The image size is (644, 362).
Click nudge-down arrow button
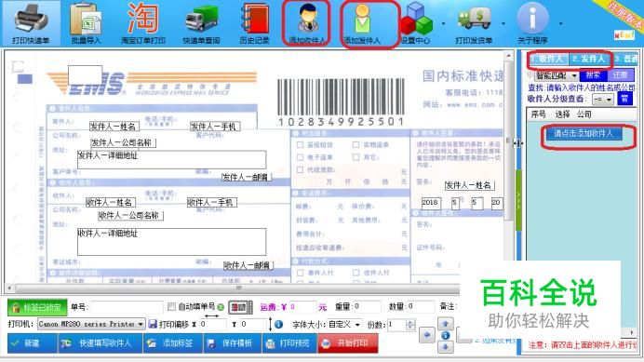point(445,347)
